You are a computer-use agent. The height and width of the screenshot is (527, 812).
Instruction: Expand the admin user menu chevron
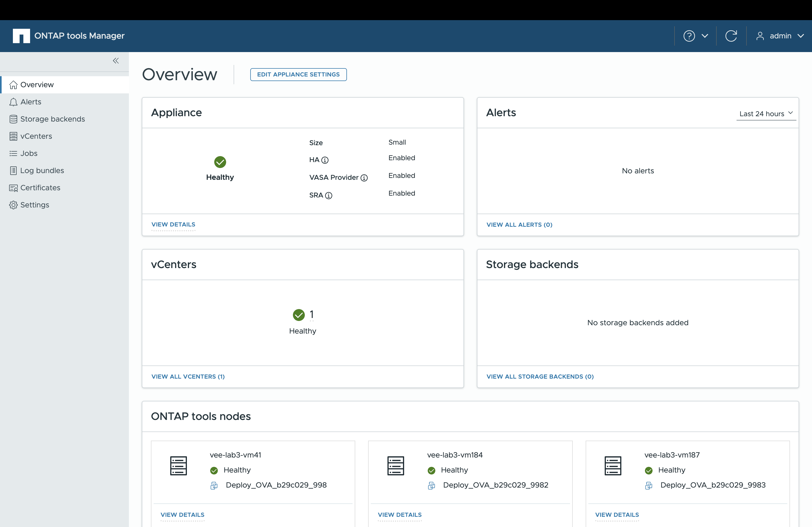800,36
